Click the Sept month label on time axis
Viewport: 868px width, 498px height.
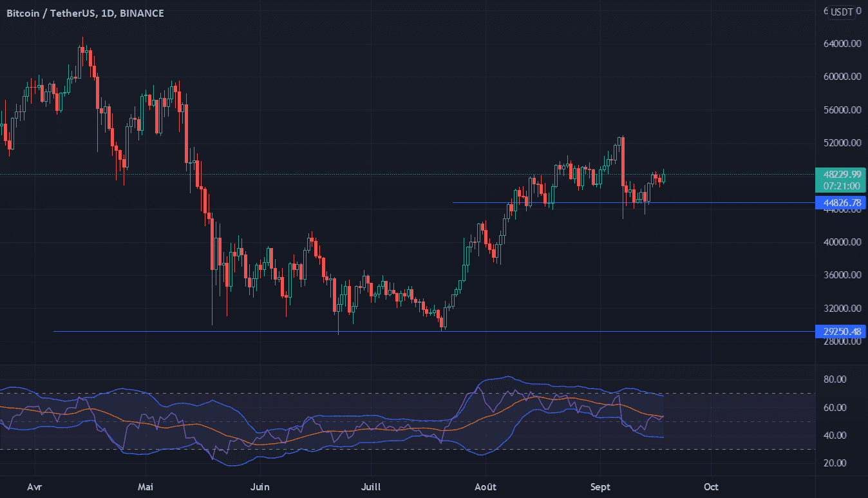coord(599,486)
